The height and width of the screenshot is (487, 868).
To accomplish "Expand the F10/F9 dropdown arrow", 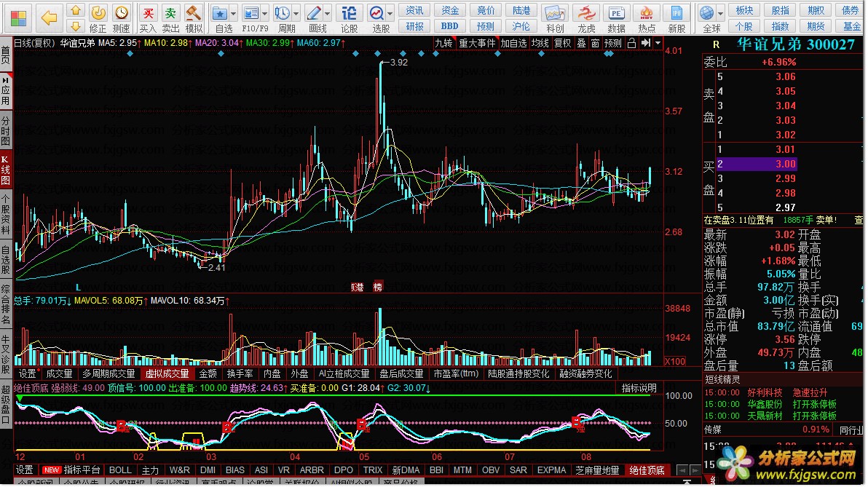I will (x=266, y=13).
